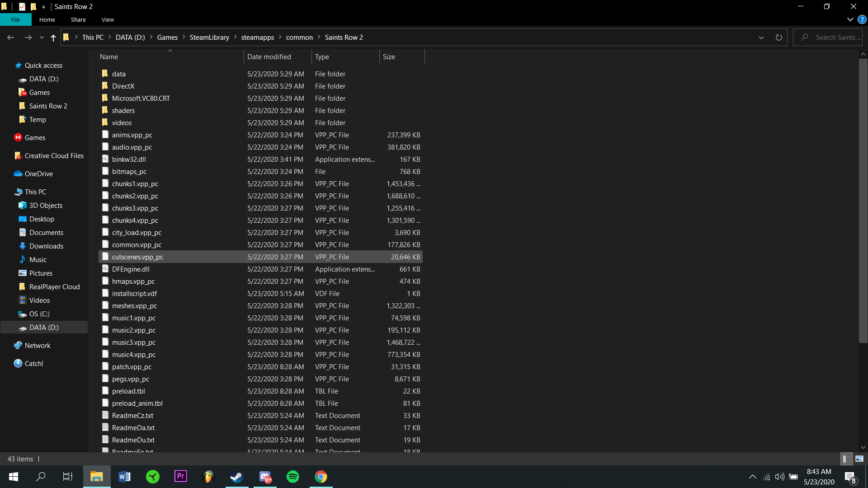The image size is (868, 488).
Task: Go forward with the forward arrow
Action: [28, 38]
